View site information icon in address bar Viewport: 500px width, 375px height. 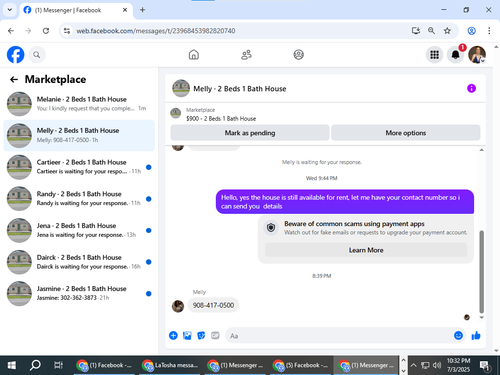coord(67,31)
